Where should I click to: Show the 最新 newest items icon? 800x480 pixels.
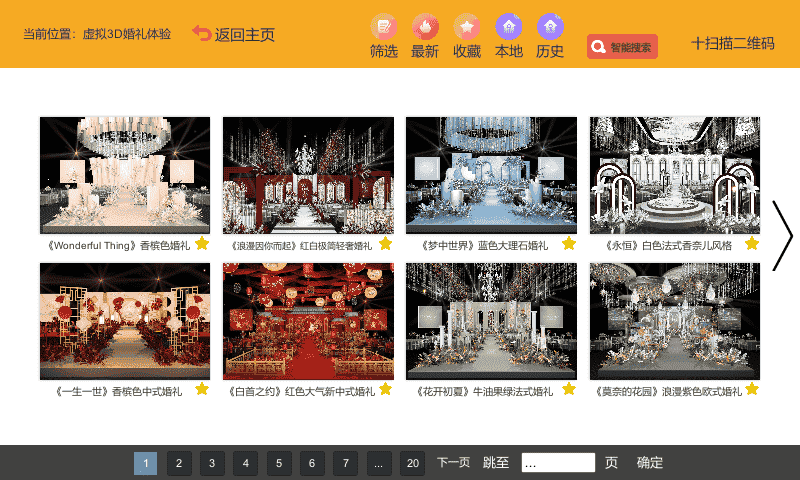click(425, 27)
